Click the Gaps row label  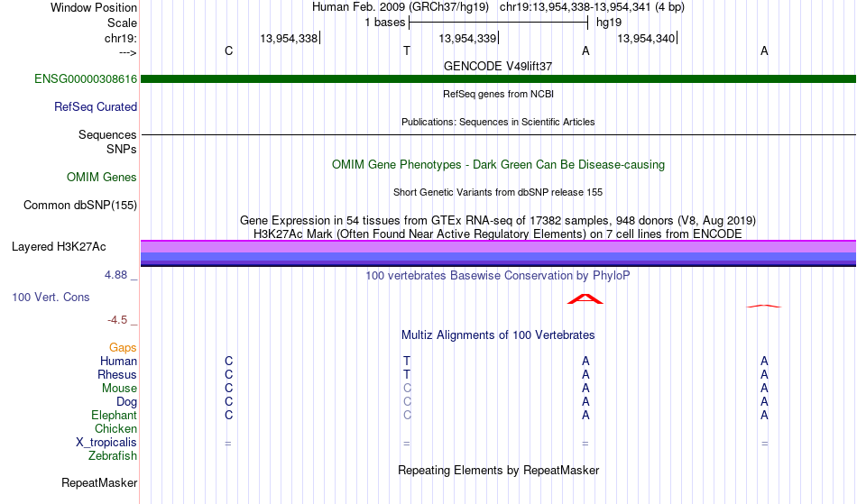pyautogui.click(x=123, y=347)
